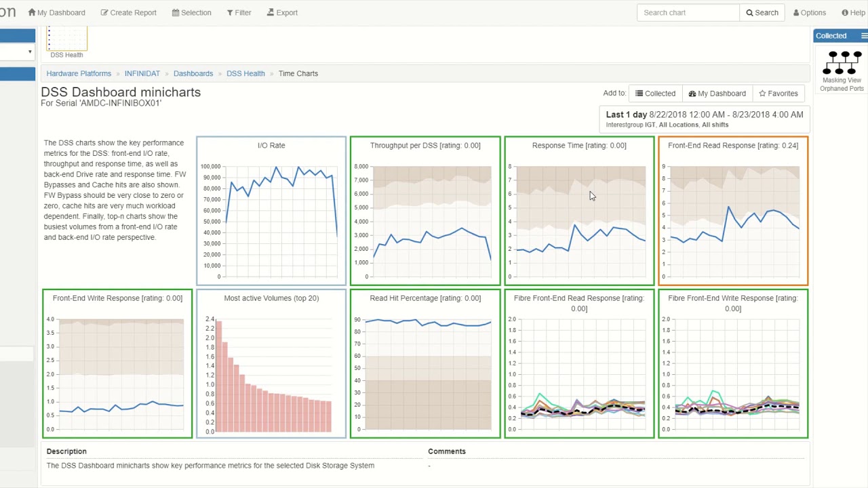Open the Most active Volumes minichart
The height and width of the screenshot is (488, 868).
(x=271, y=363)
